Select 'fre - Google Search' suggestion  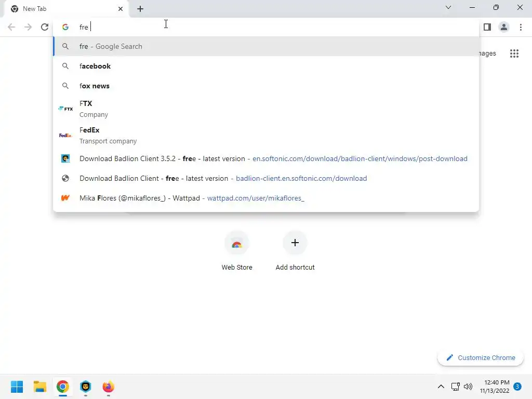266,46
